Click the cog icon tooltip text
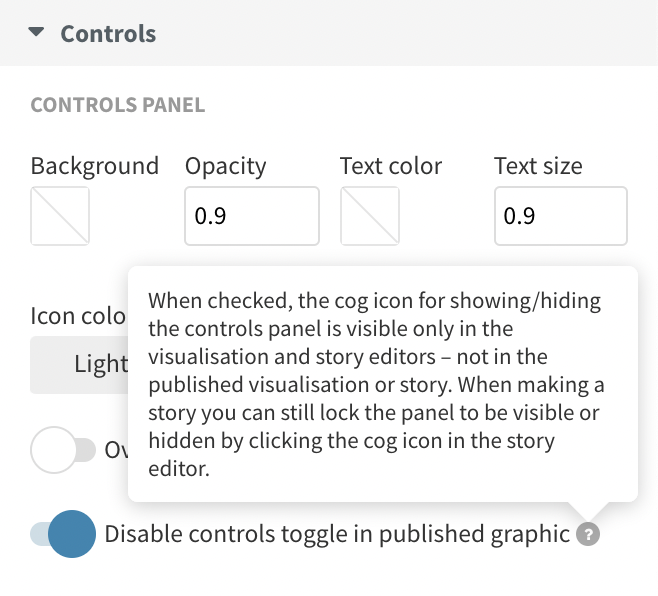The width and height of the screenshot is (658, 596). [380, 384]
